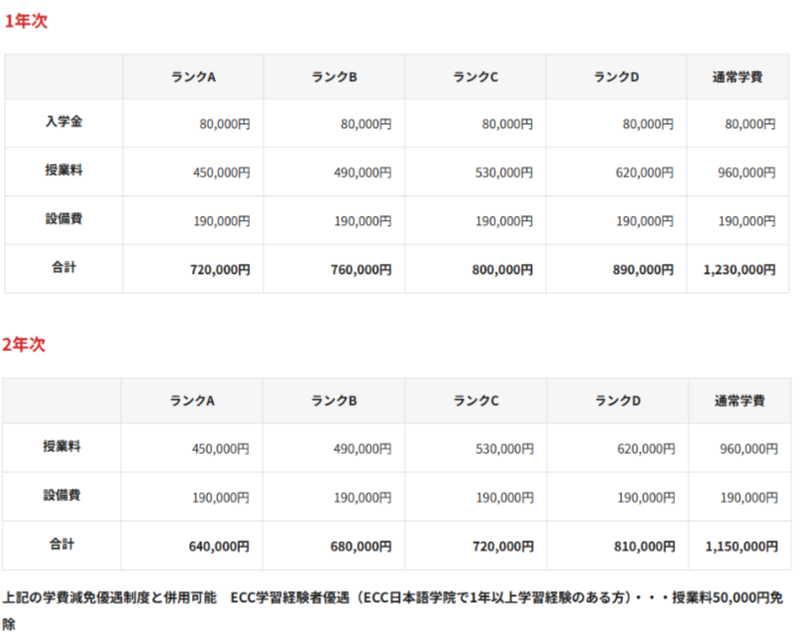800x637 pixels.
Task: Select the ランクC column header in first table
Action: point(472,76)
